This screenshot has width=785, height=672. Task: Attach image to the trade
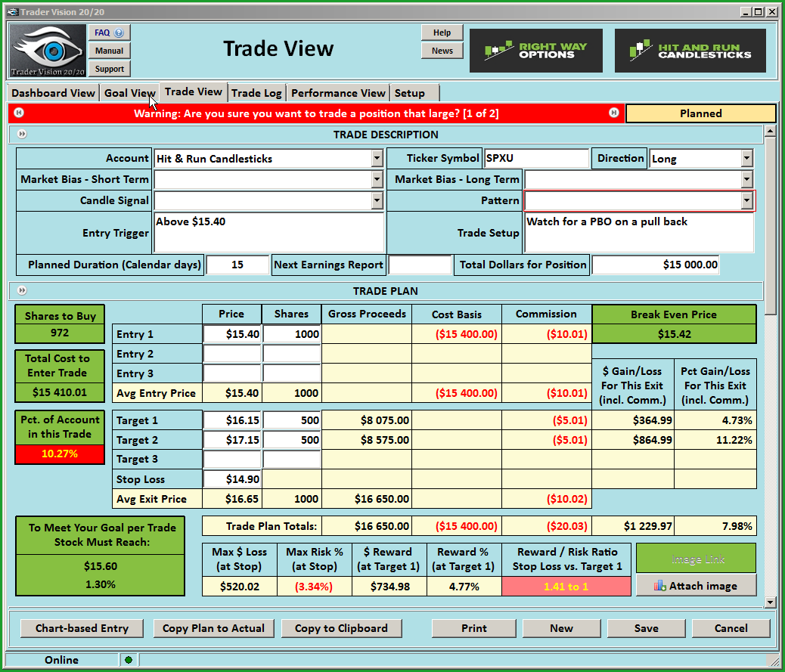(x=696, y=586)
